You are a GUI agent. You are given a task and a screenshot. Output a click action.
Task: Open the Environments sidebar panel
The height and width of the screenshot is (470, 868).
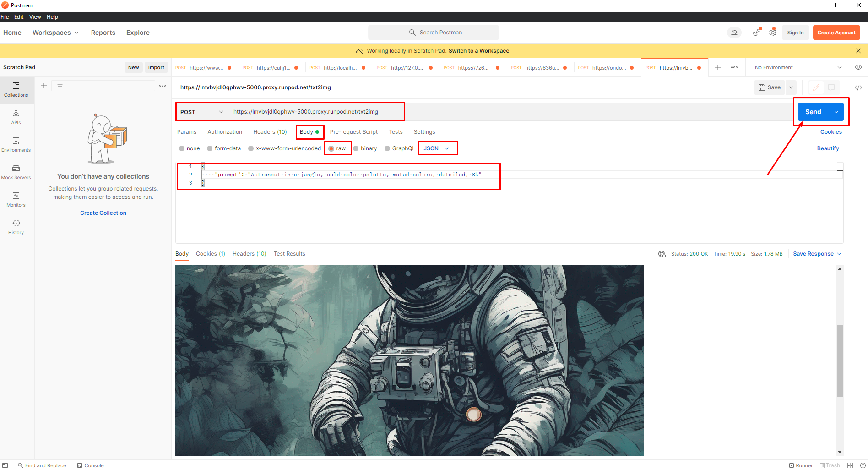(x=16, y=144)
